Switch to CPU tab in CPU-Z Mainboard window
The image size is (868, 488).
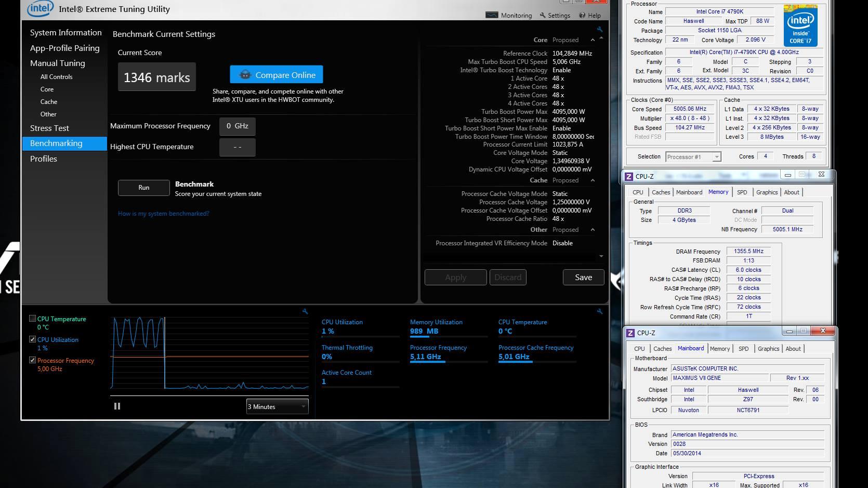point(639,349)
